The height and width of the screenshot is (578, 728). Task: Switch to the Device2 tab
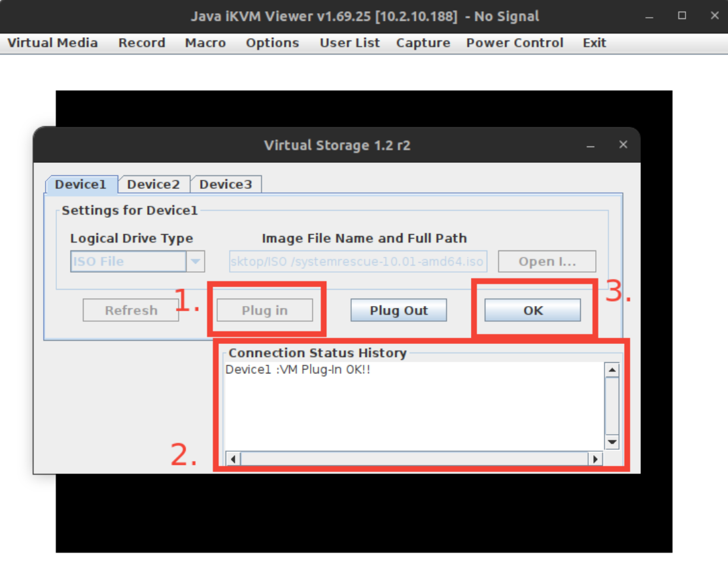tap(153, 184)
